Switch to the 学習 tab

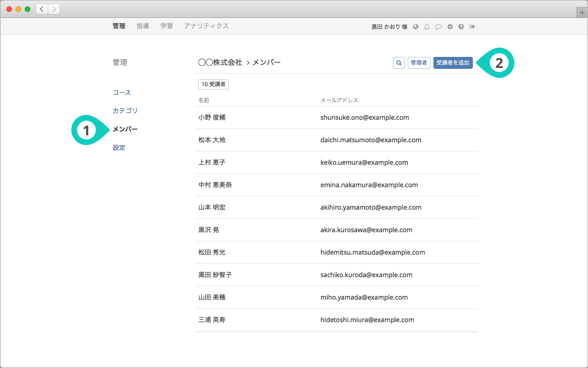(x=166, y=26)
